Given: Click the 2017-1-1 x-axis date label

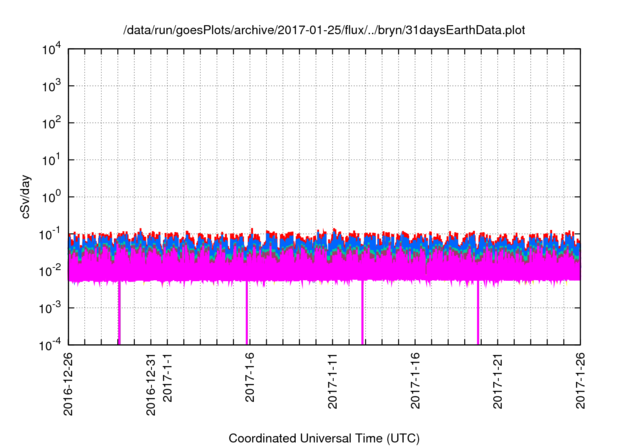Looking at the screenshot, I should coord(168,377).
